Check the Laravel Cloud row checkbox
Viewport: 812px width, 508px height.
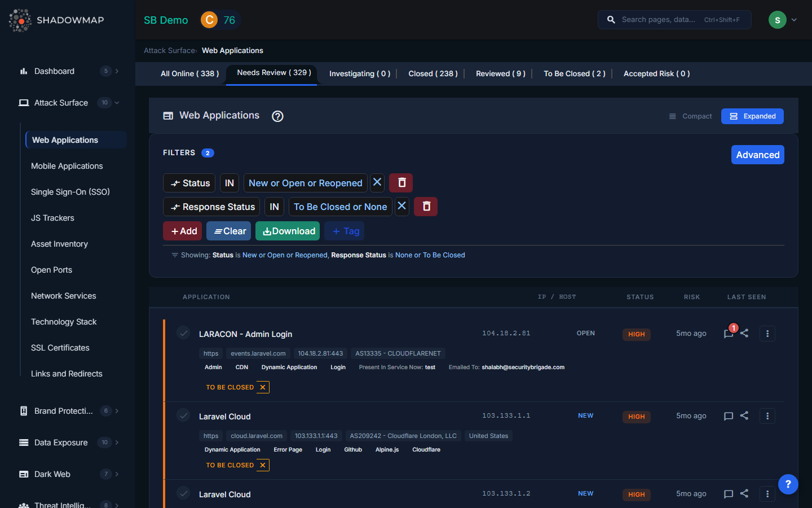pos(183,415)
